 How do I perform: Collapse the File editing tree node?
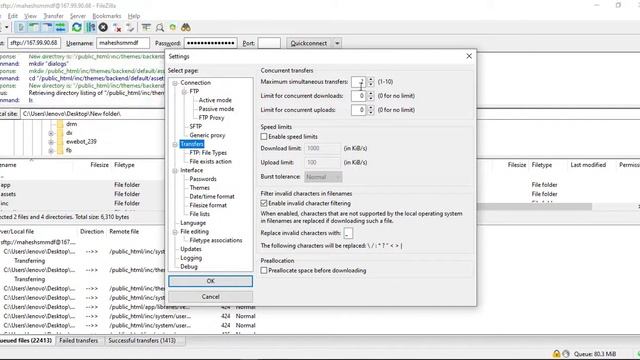click(x=175, y=232)
